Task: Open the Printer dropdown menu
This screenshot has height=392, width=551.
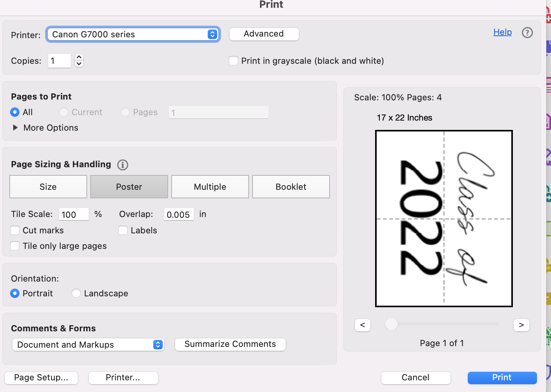Action: pyautogui.click(x=133, y=34)
